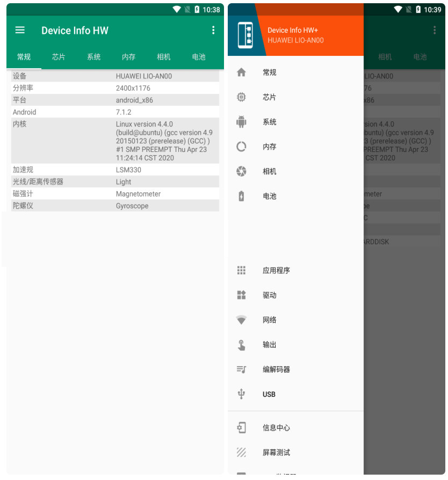This screenshot has height=480, width=448.
Task: Open 网络 section via Wi-Fi icon
Action: point(241,319)
